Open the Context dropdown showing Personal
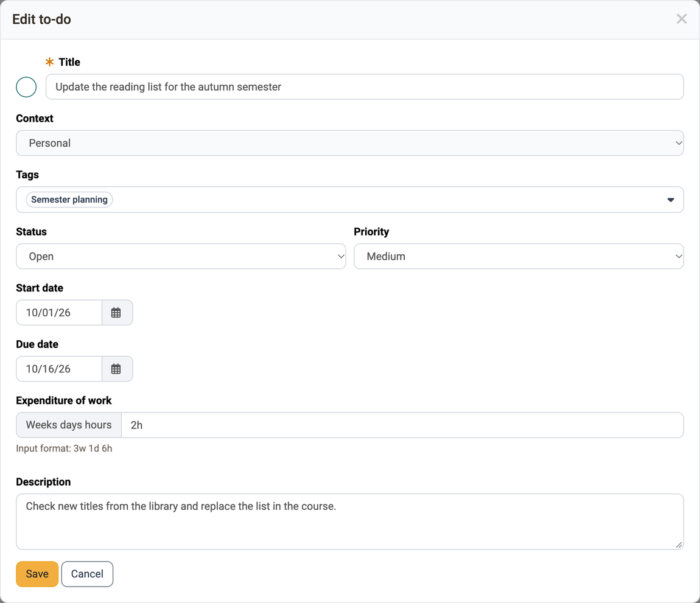 click(350, 143)
